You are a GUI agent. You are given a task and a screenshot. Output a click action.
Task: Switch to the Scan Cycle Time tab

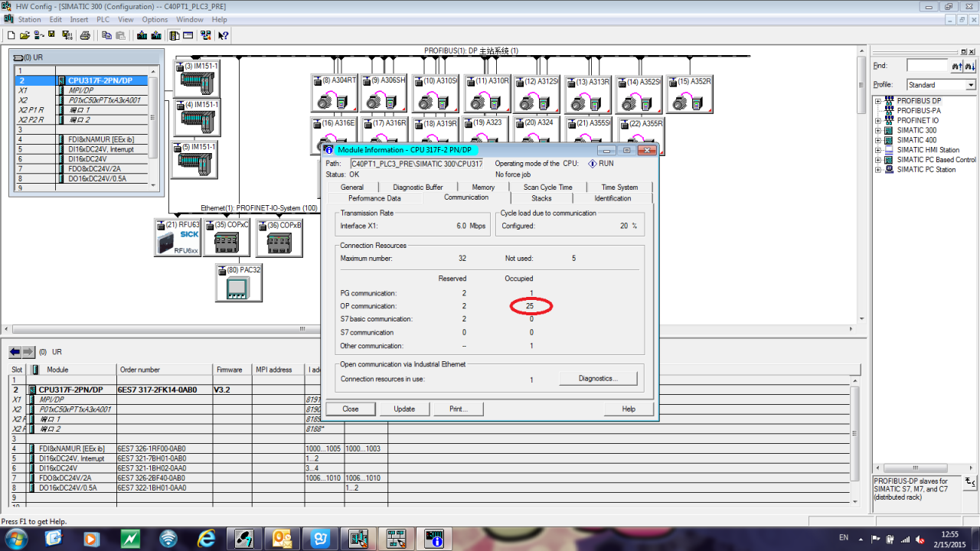click(x=547, y=187)
